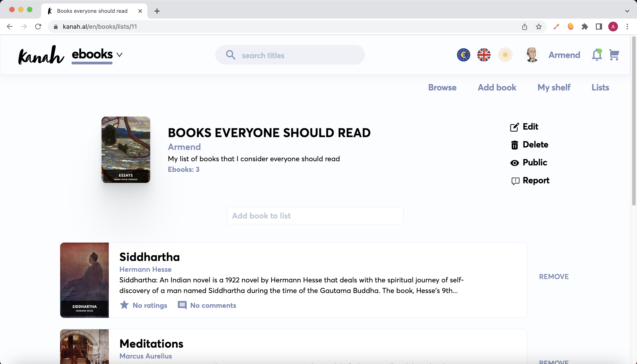Open Chrome three-dot menu
Viewport: 637px width, 364px height.
click(x=627, y=27)
